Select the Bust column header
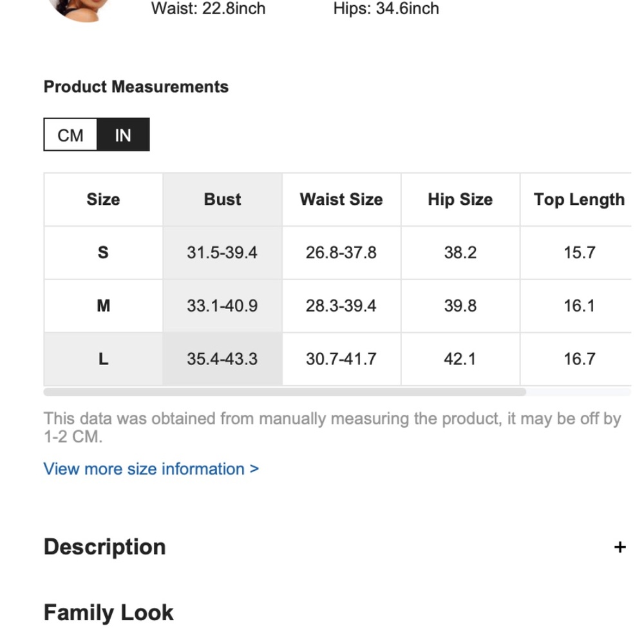Image resolution: width=644 pixels, height=644 pixels. pyautogui.click(x=222, y=200)
